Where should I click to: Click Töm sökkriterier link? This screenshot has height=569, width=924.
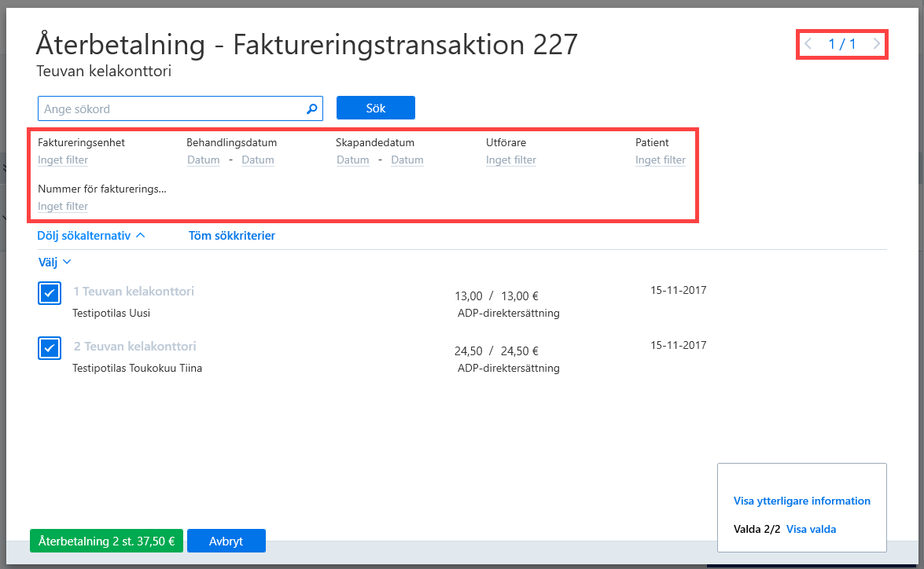(231, 236)
